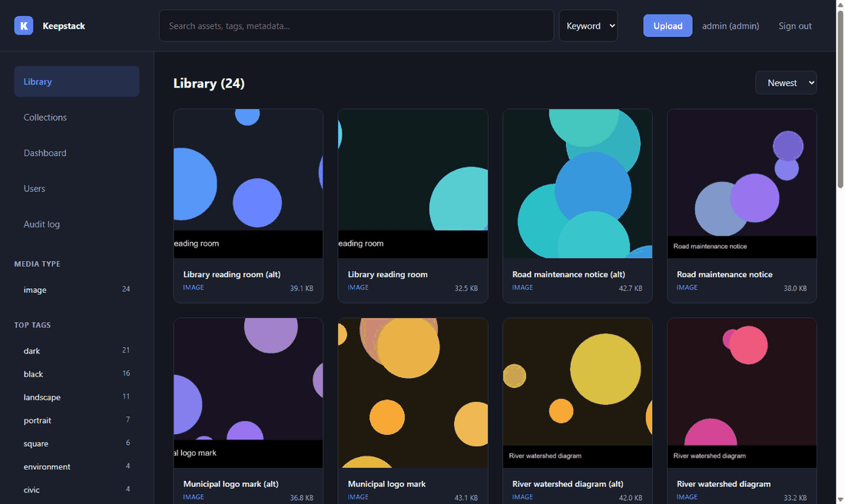
Task: Open the Library reading room thumbnail
Action: tap(413, 184)
